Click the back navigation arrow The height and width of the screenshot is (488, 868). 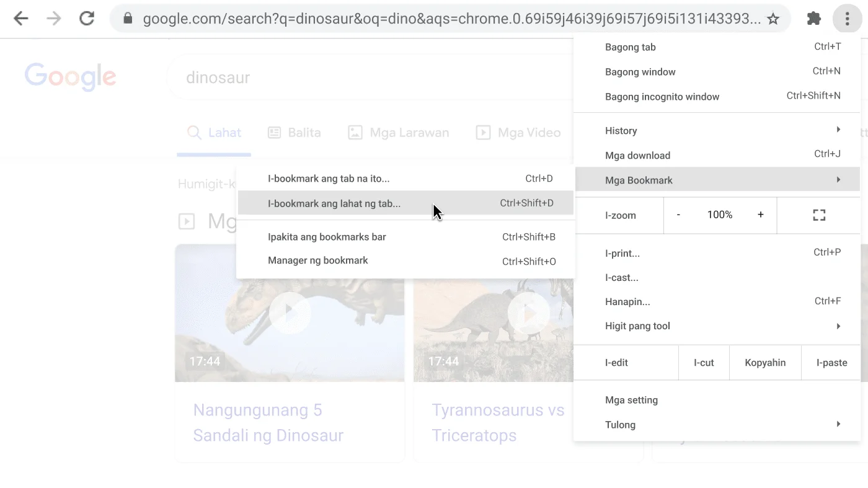[x=20, y=19]
